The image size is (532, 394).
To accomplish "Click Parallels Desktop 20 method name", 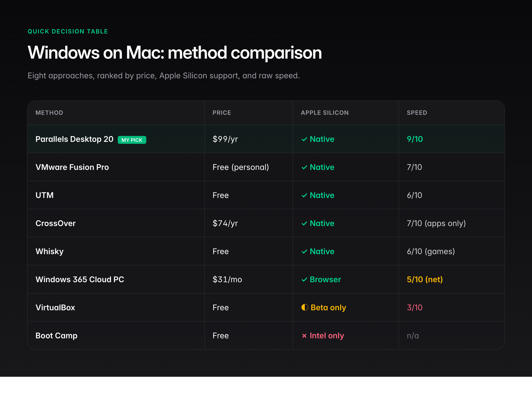I will pyautogui.click(x=74, y=139).
